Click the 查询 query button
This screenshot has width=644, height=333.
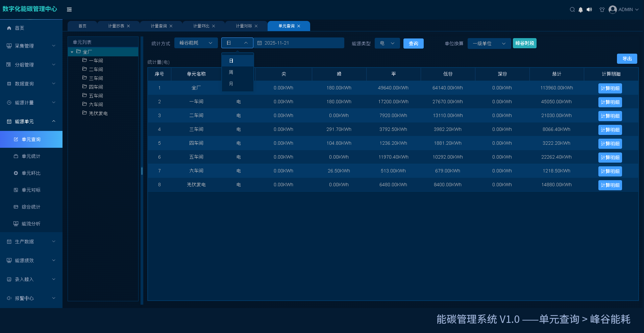tap(414, 44)
